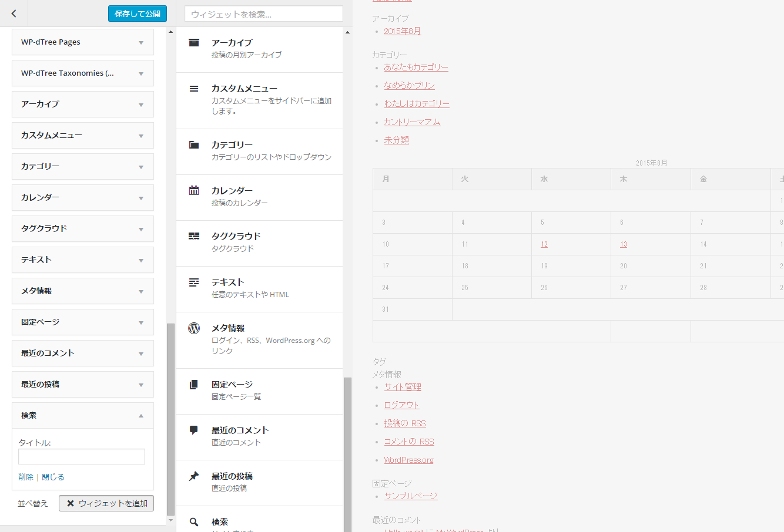Image resolution: width=784 pixels, height=532 pixels.
Task: Click the 並べ替え reorder link
Action: 33,503
